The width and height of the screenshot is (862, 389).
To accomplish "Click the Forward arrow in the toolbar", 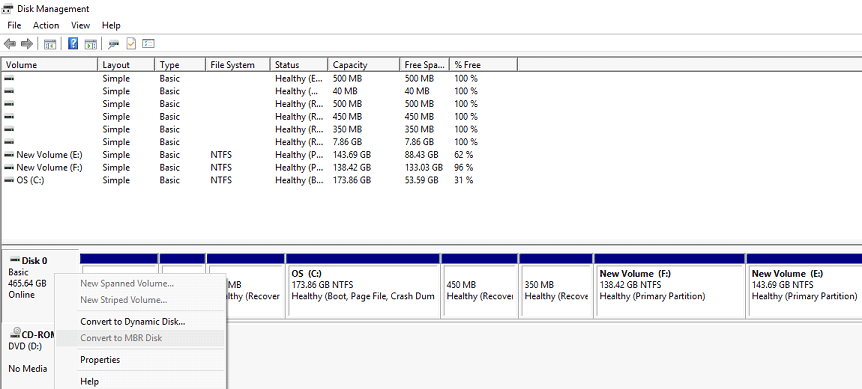I will click(x=26, y=44).
